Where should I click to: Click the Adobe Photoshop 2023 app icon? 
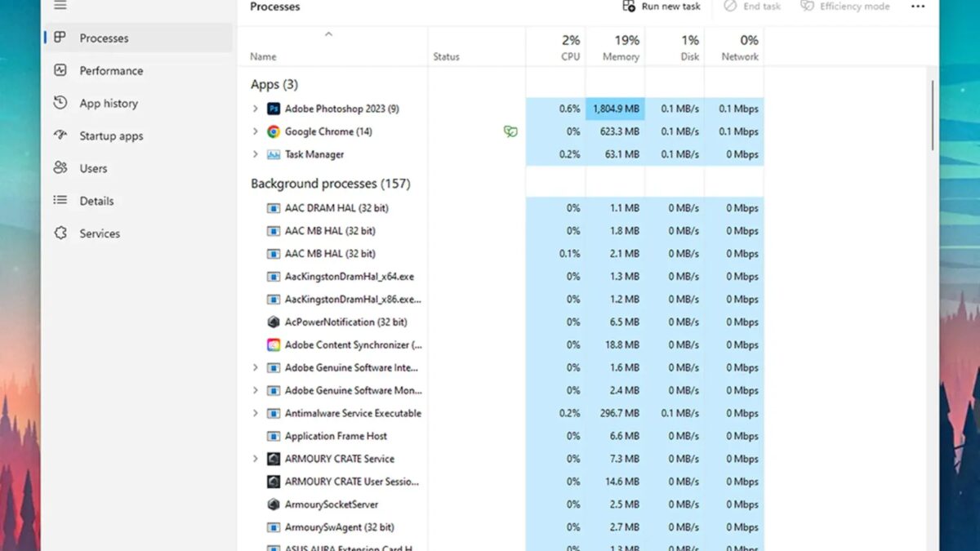274,109
